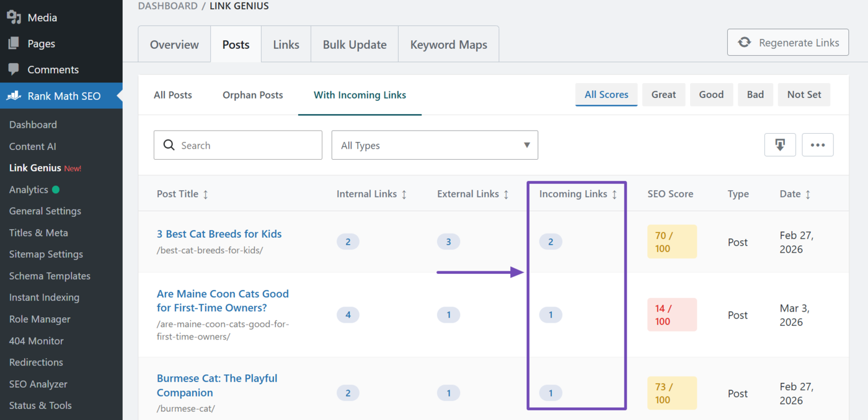868x420 pixels.
Task: Open the Keyword Maps tab
Action: tap(448, 44)
